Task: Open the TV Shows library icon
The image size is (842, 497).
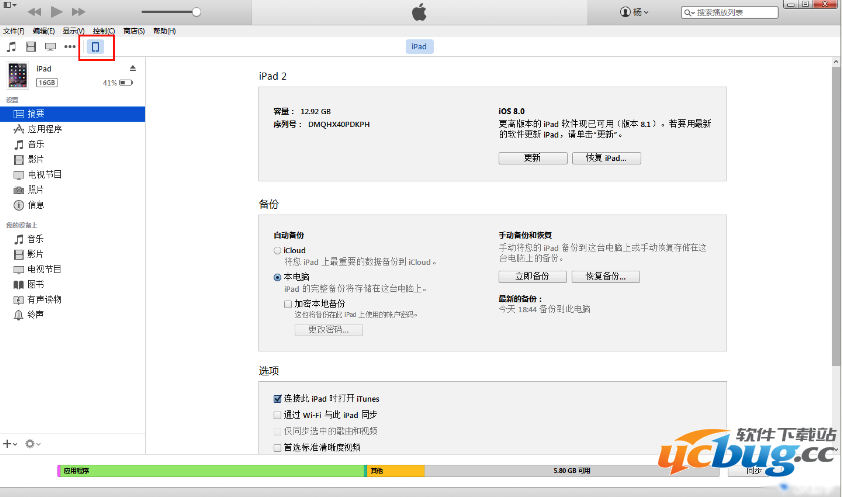Action: [50, 47]
